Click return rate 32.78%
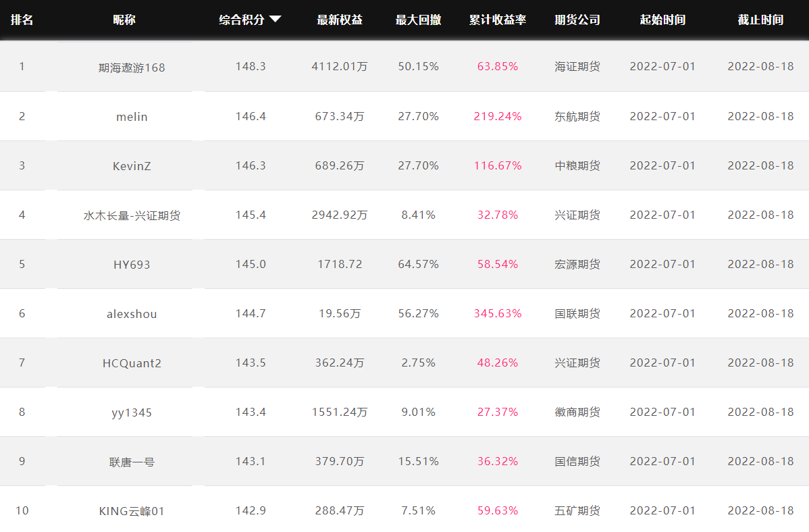The image size is (809, 532). point(498,215)
